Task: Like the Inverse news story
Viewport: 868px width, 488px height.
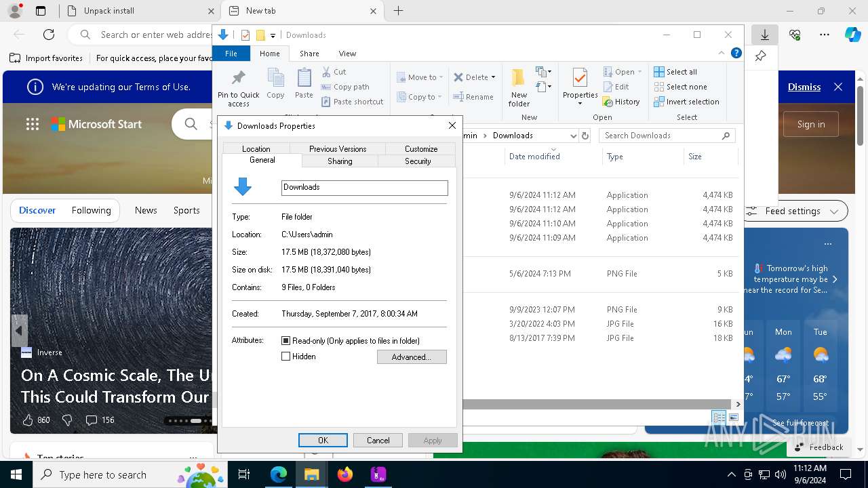Action: click(x=28, y=420)
